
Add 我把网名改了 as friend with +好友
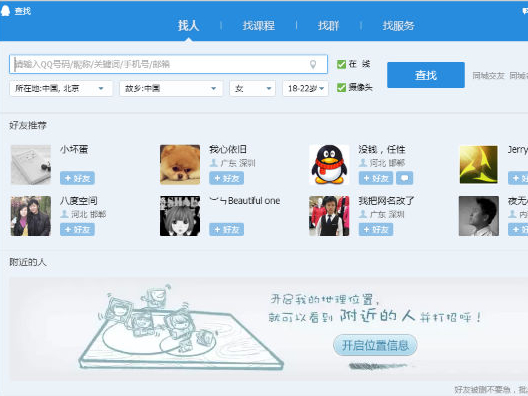(x=376, y=229)
